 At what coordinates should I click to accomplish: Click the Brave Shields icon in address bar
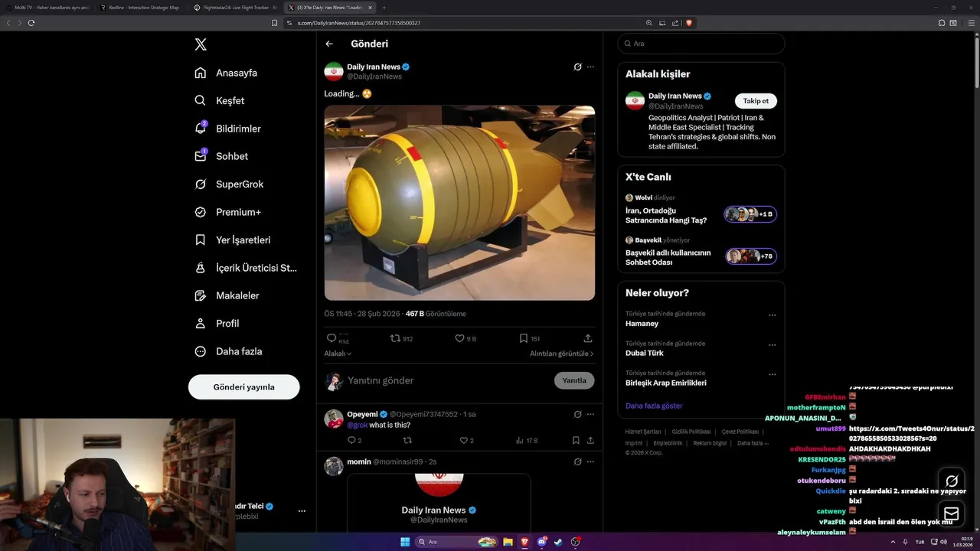coord(689,23)
